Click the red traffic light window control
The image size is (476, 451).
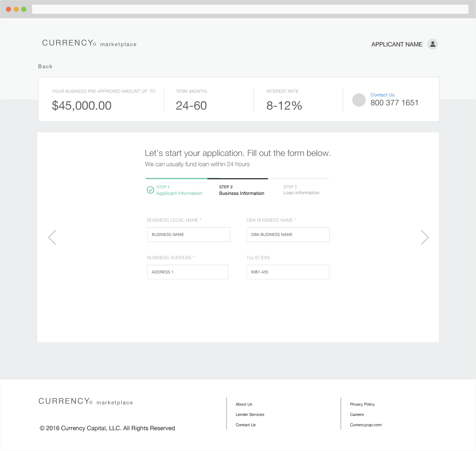(x=9, y=9)
